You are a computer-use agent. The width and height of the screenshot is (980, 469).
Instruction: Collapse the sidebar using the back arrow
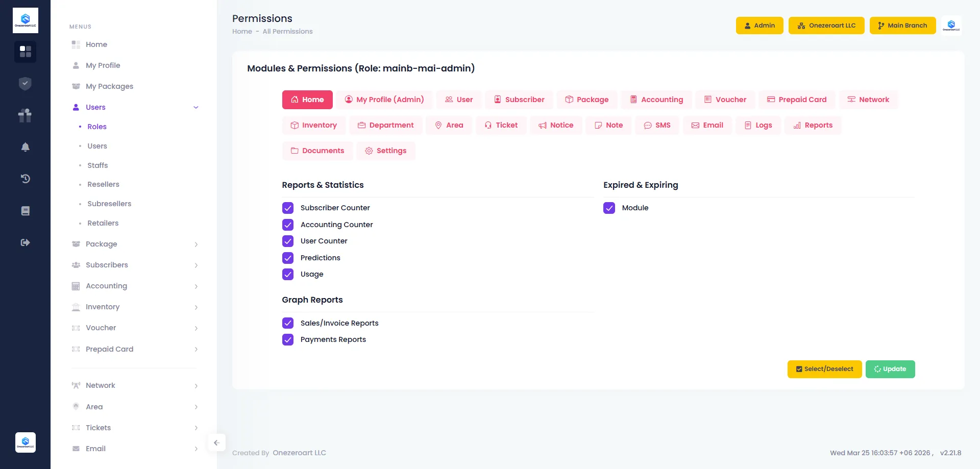coord(216,442)
